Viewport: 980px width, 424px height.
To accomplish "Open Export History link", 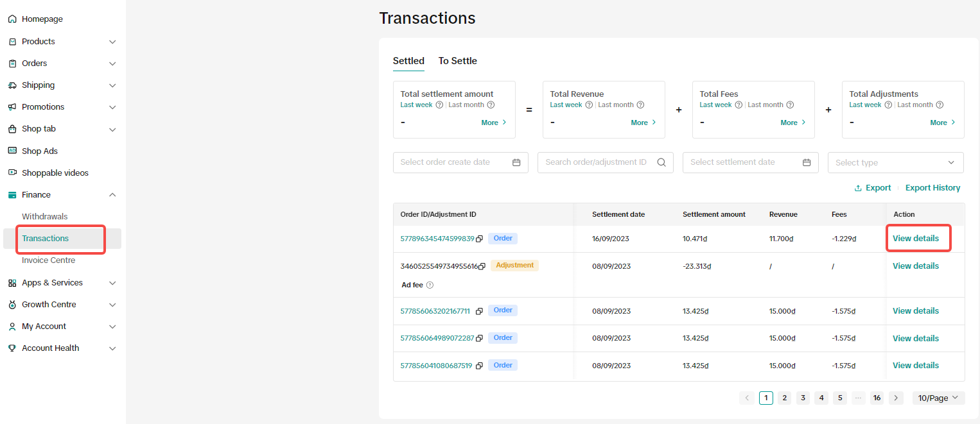I will (x=932, y=188).
